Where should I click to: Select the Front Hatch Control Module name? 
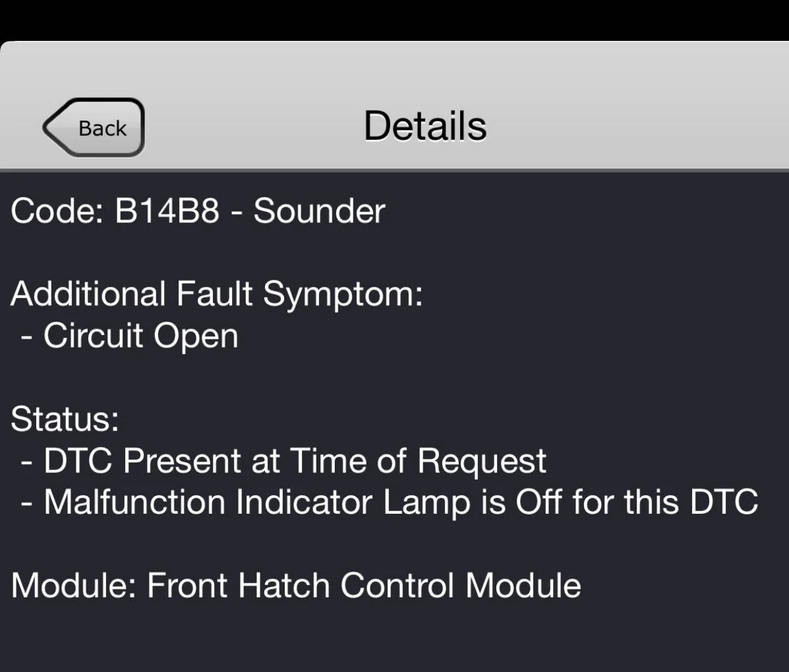click(364, 586)
